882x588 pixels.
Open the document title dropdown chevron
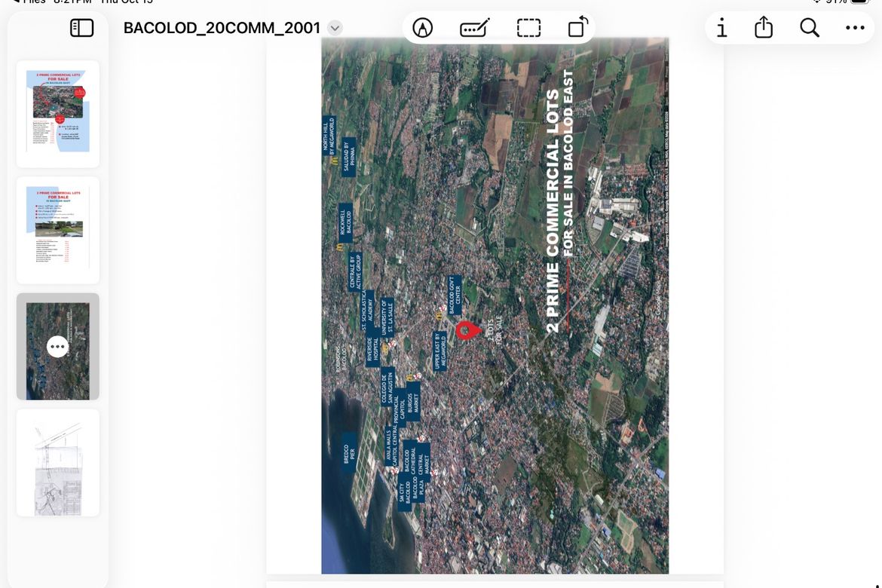pyautogui.click(x=335, y=28)
